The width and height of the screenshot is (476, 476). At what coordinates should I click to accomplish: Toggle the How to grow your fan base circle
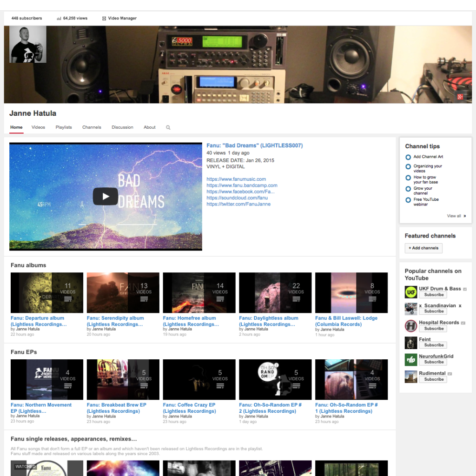408,178
